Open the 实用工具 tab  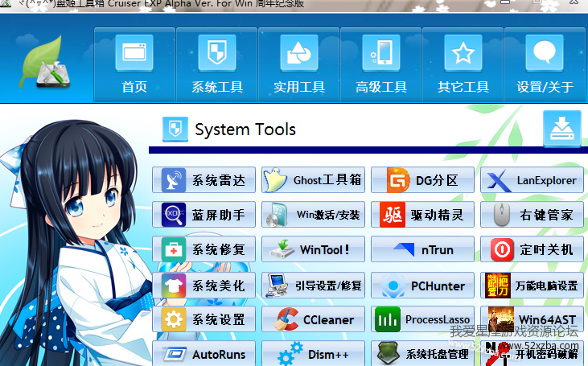tap(298, 64)
